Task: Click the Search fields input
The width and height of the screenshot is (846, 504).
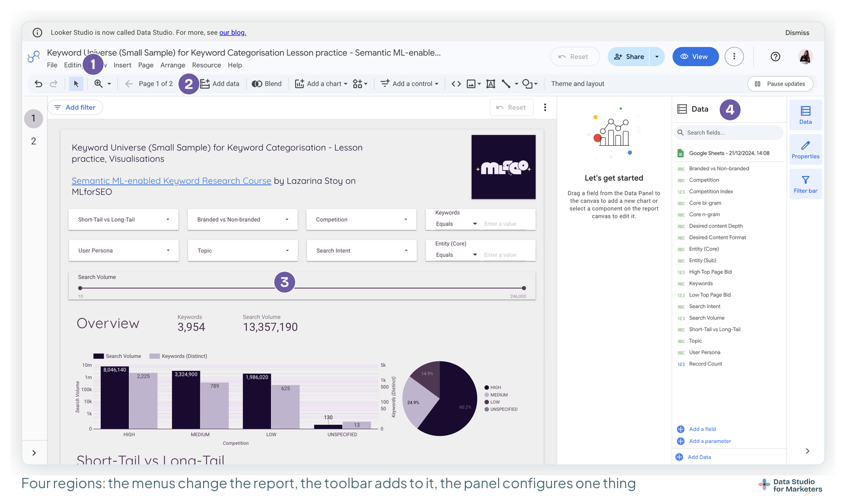Action: (729, 133)
